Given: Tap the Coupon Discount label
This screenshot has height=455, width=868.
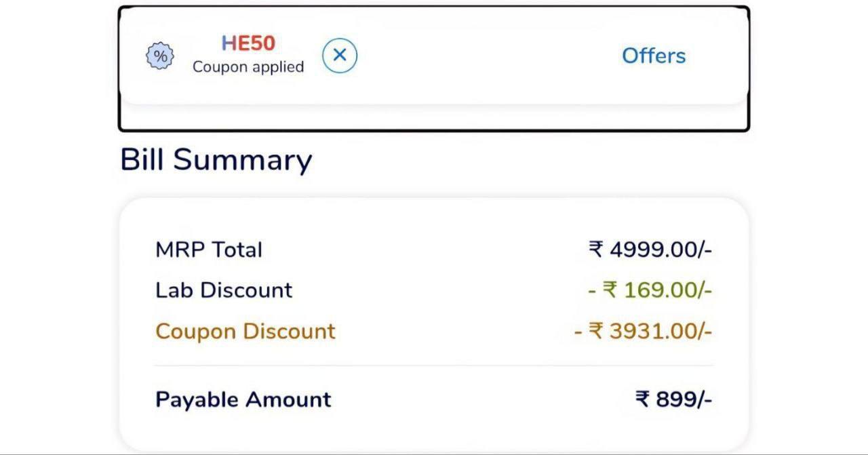Looking at the screenshot, I should pos(245,331).
